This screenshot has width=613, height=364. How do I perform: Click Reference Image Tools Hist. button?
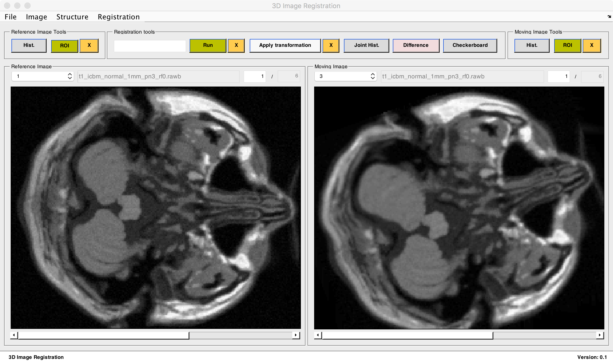click(x=29, y=45)
